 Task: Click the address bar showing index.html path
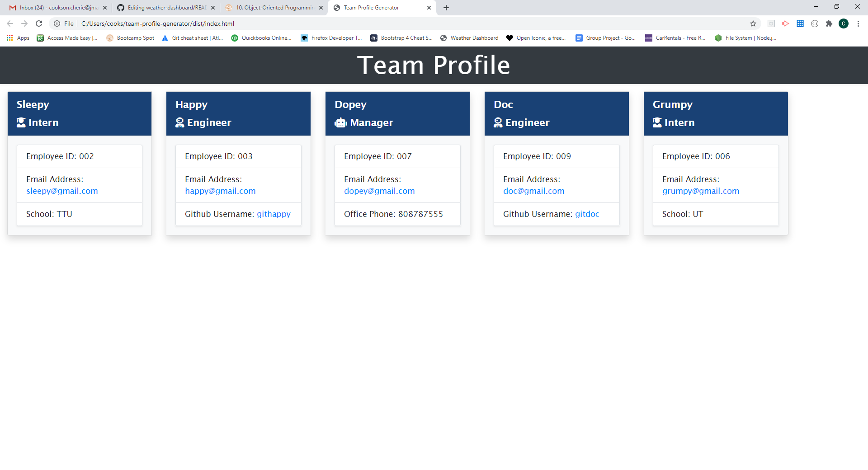pos(157,23)
